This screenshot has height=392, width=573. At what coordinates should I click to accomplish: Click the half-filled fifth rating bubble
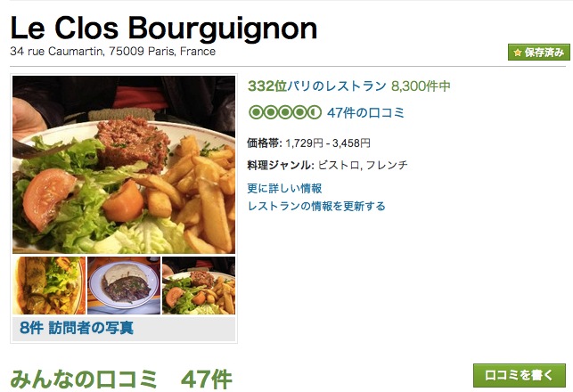click(x=315, y=112)
